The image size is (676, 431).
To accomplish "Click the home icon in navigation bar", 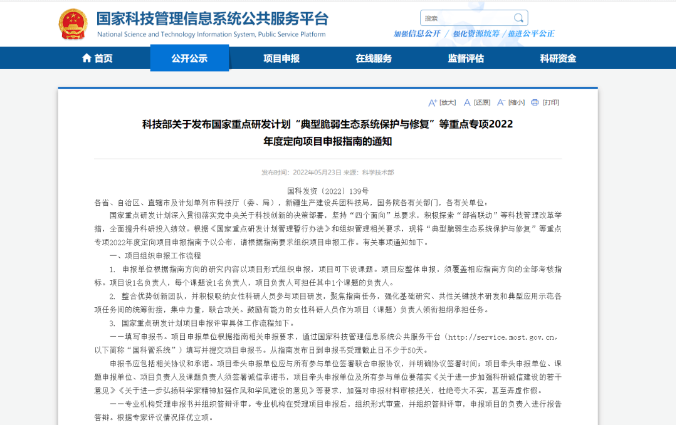I will click(x=83, y=58).
